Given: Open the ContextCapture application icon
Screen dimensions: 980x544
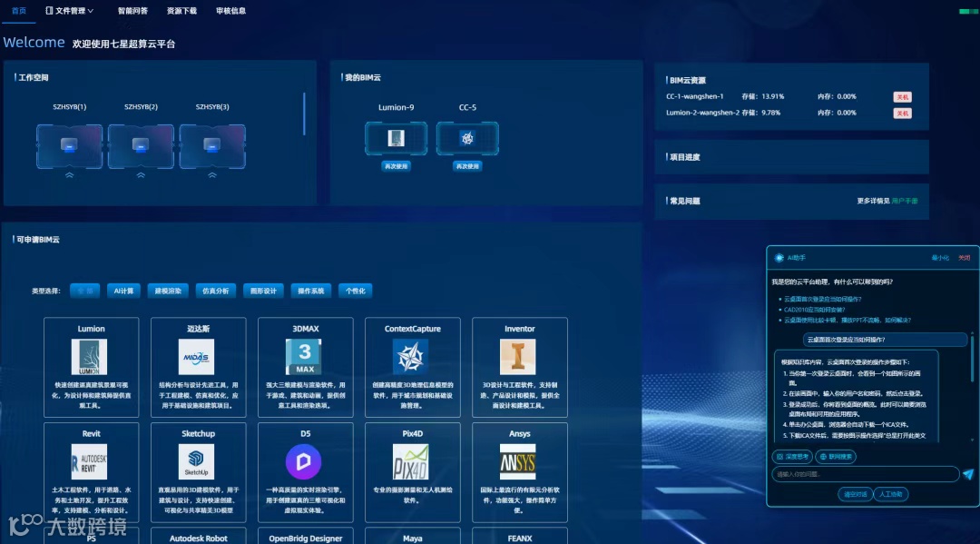Looking at the screenshot, I should 411,356.
